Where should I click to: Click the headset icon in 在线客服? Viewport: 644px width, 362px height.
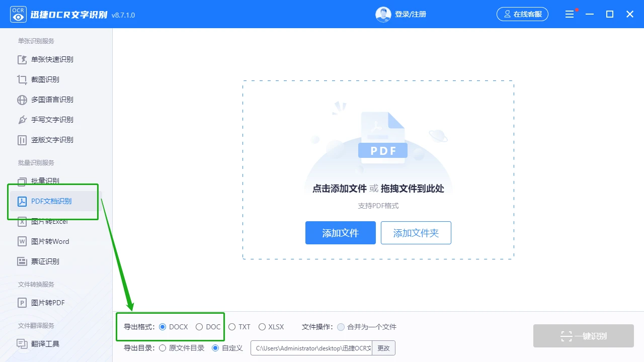[x=507, y=14]
